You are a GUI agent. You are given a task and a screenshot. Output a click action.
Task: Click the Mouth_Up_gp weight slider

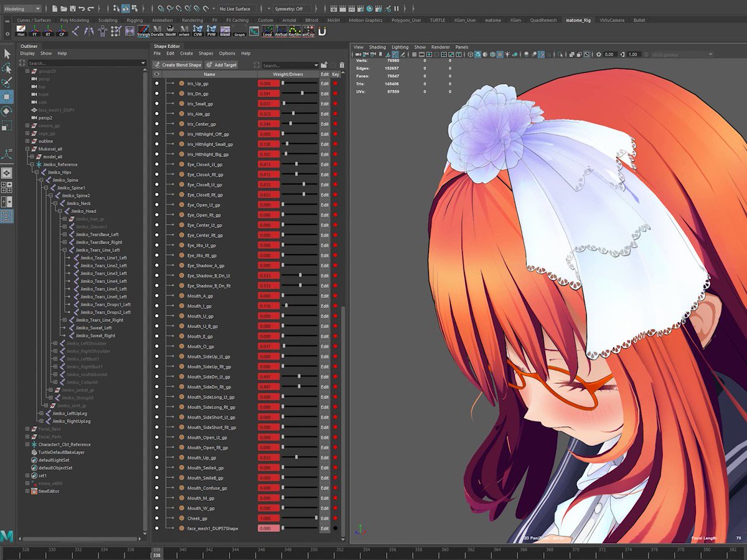click(297, 457)
